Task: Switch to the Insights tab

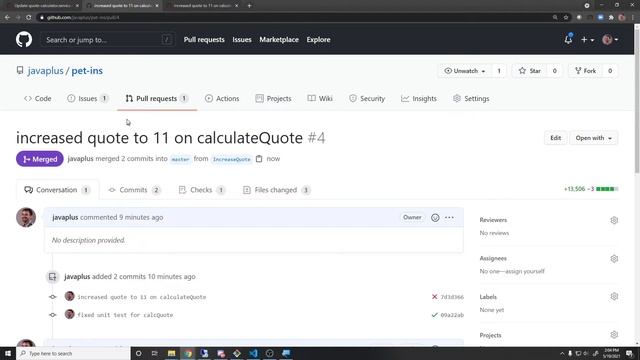Action: [x=419, y=98]
